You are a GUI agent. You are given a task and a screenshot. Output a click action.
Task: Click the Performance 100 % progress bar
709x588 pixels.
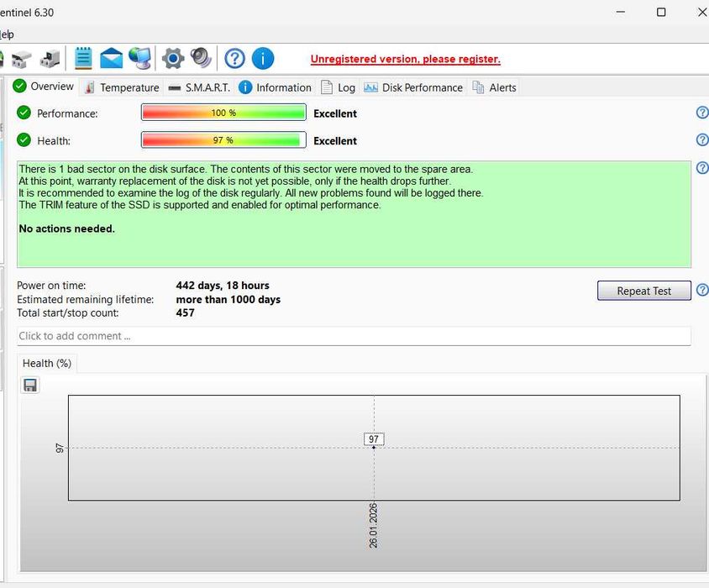(223, 113)
